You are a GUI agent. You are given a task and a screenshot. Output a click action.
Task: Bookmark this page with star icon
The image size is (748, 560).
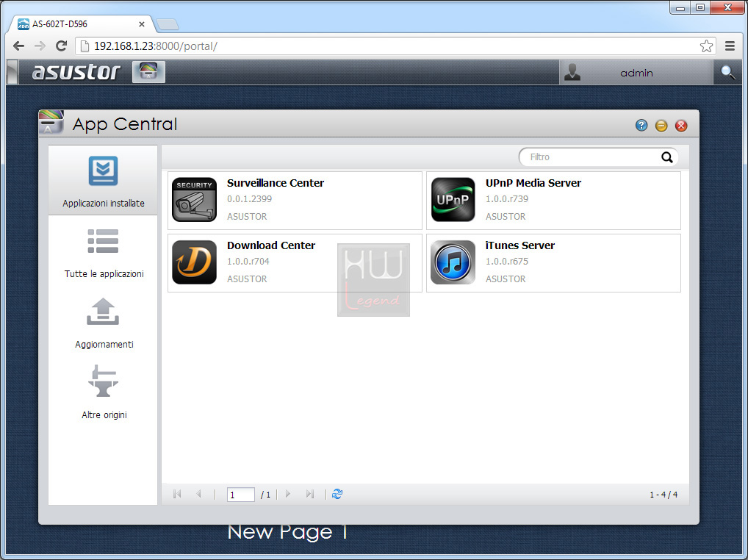pos(706,46)
